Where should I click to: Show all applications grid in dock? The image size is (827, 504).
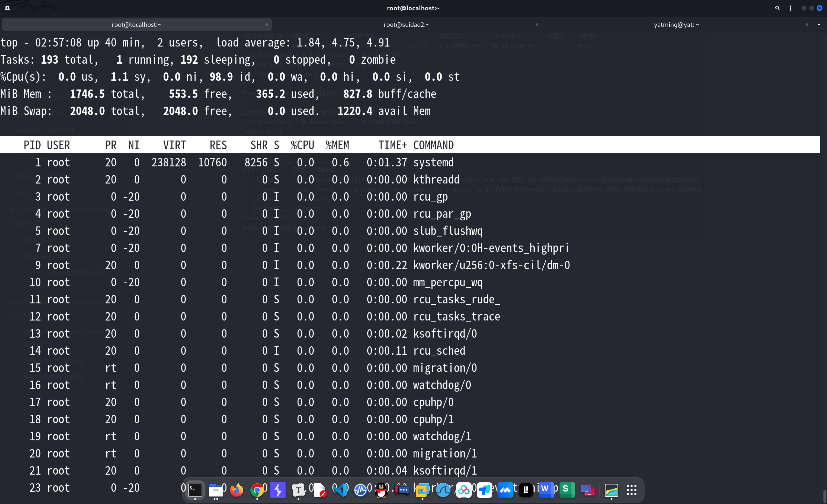(x=631, y=490)
